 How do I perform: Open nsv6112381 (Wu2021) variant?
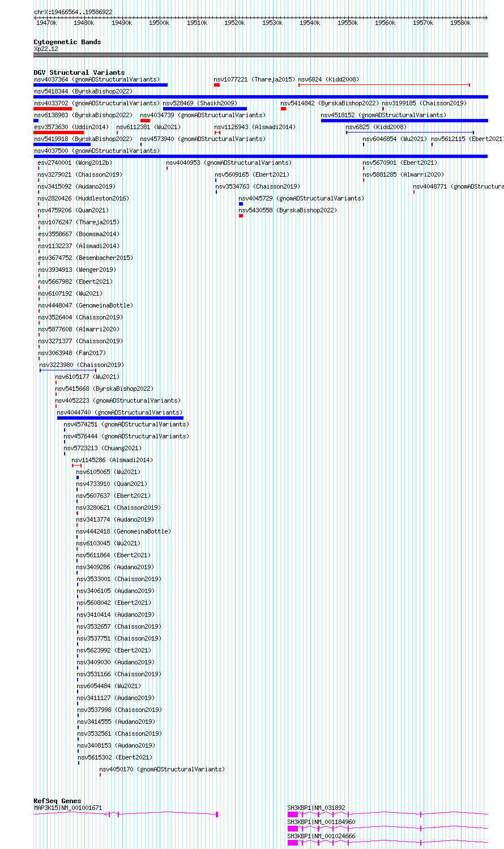[148, 127]
